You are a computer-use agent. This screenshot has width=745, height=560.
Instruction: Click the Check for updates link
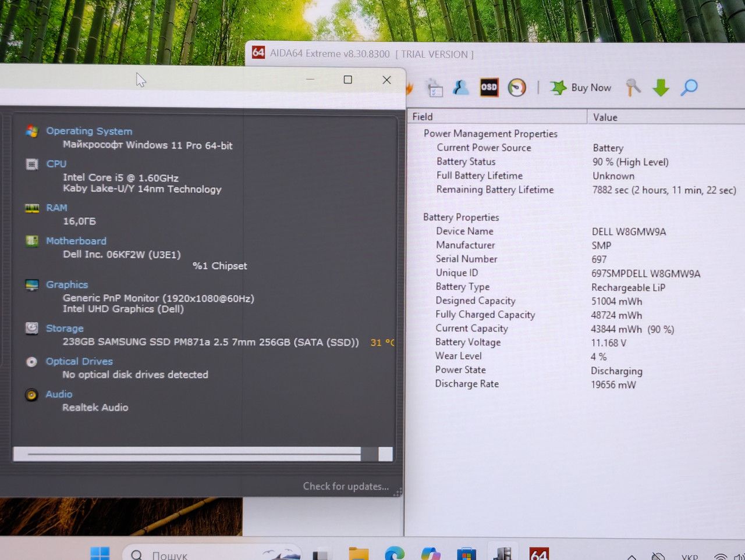click(x=346, y=486)
